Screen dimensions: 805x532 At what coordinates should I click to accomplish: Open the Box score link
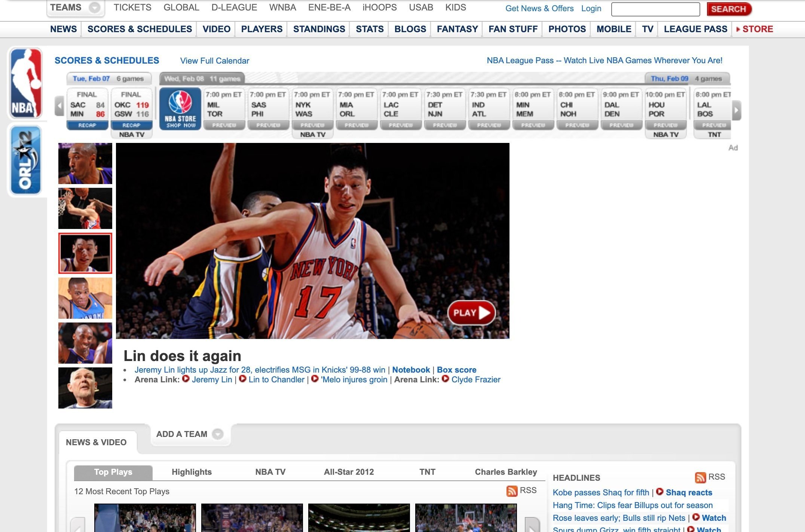coord(456,370)
